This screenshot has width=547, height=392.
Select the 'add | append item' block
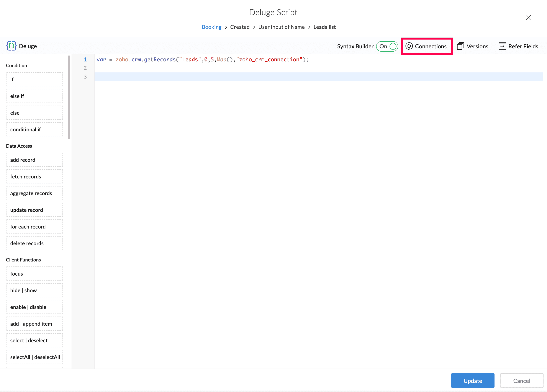coord(34,324)
